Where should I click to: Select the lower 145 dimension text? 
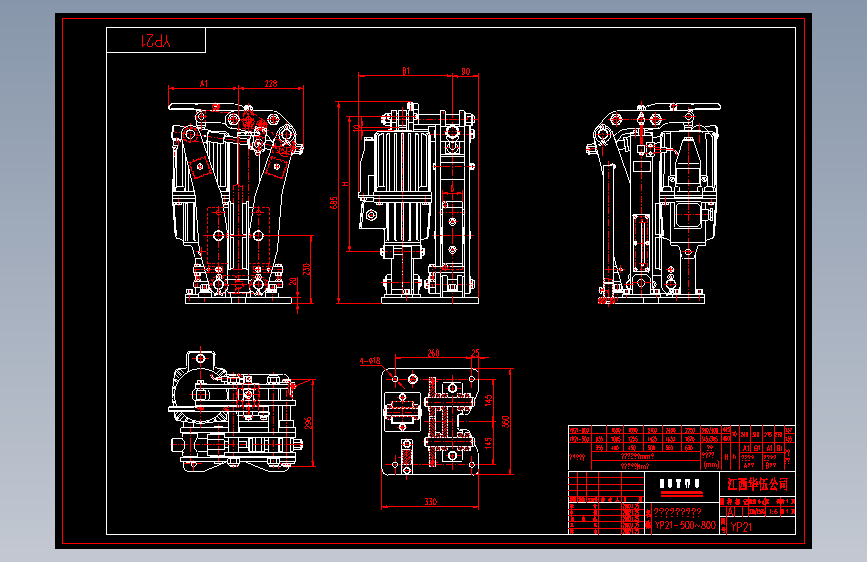point(488,443)
